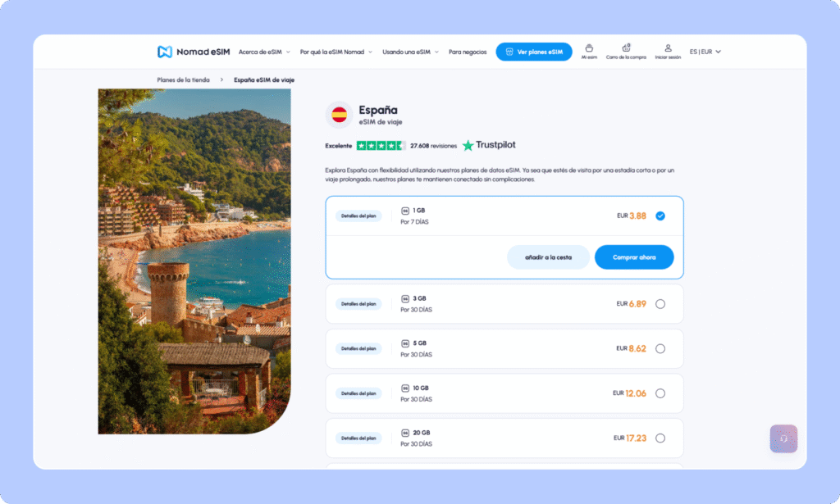Select the 10 GB plan radio button
The height and width of the screenshot is (504, 840).
tap(660, 393)
